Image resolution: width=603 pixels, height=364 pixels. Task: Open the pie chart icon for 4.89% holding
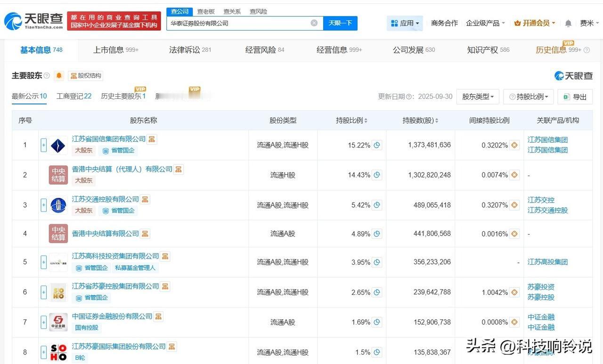tap(377, 234)
